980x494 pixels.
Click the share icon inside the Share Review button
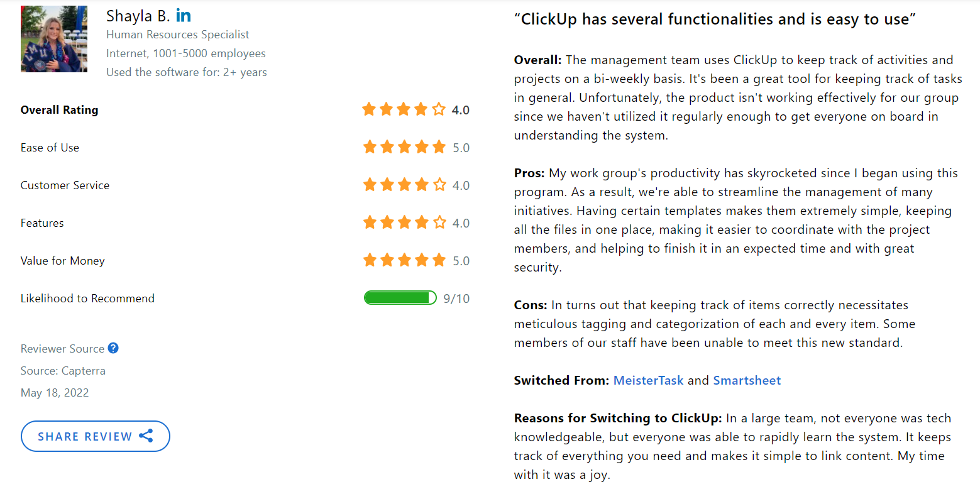tap(146, 436)
